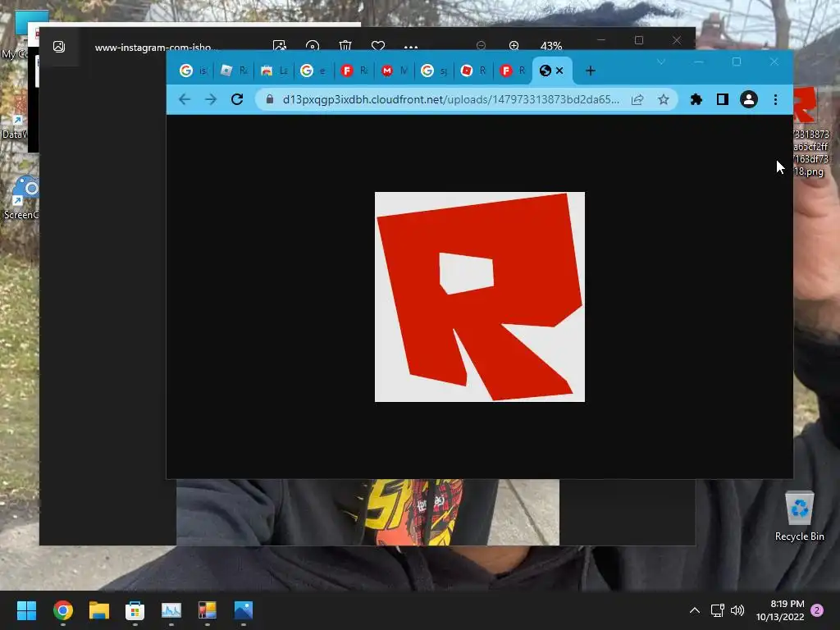Open the graph monitor taskbar app
This screenshot has width=840, height=630.
point(171,610)
